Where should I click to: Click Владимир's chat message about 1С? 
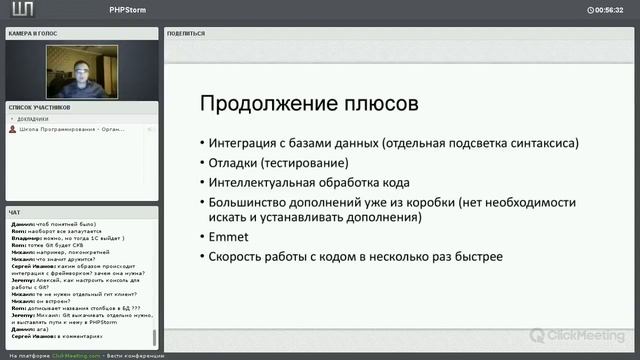click(x=68, y=238)
